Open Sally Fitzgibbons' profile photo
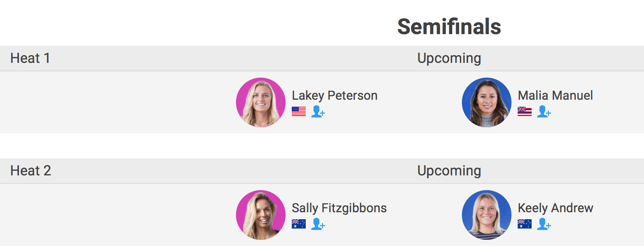Image resolution: width=644 pixels, height=246 pixels. [x=261, y=215]
